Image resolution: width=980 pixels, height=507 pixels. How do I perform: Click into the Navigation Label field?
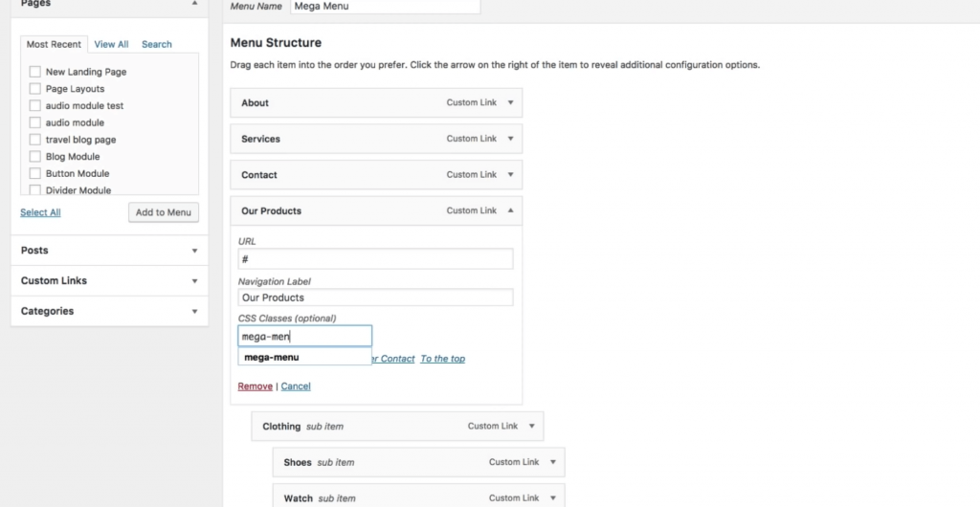tap(375, 298)
